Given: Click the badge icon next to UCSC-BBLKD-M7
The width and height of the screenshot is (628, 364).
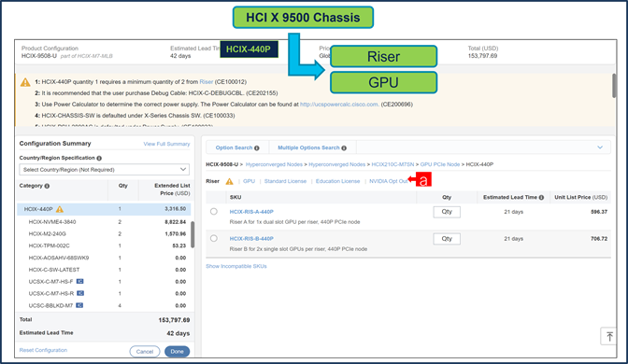Looking at the screenshot, I should click(79, 305).
